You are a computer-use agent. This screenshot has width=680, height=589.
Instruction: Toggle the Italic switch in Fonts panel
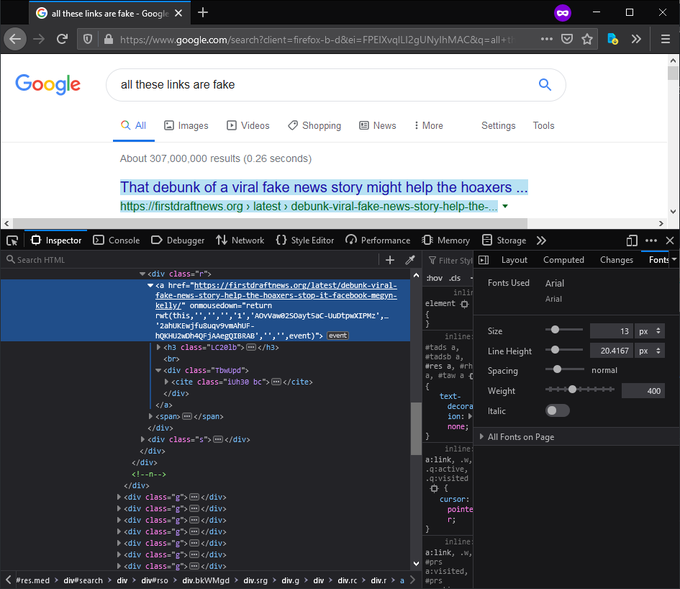[557, 410]
